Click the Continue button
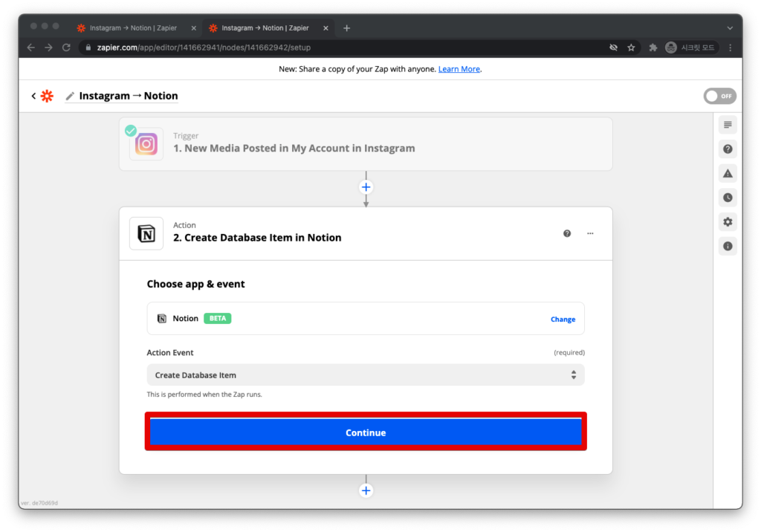761x532 pixels. [x=366, y=432]
